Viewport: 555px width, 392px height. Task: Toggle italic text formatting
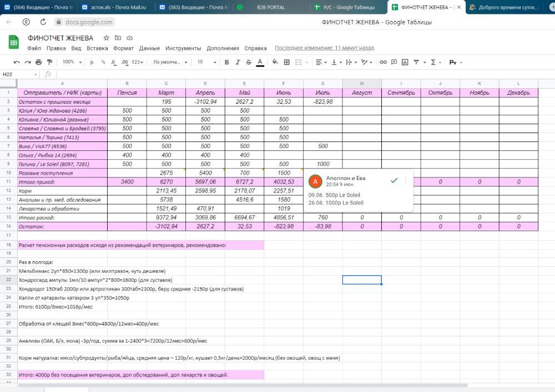pyautogui.click(x=238, y=62)
